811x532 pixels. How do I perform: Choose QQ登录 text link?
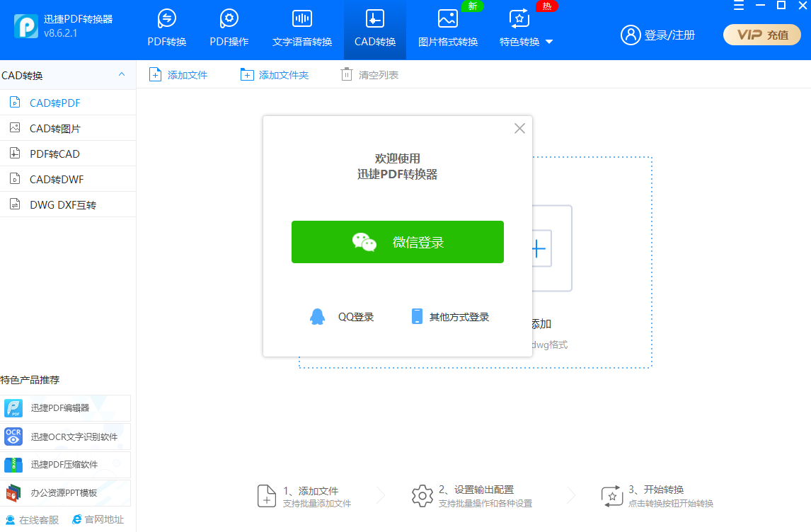pos(356,317)
